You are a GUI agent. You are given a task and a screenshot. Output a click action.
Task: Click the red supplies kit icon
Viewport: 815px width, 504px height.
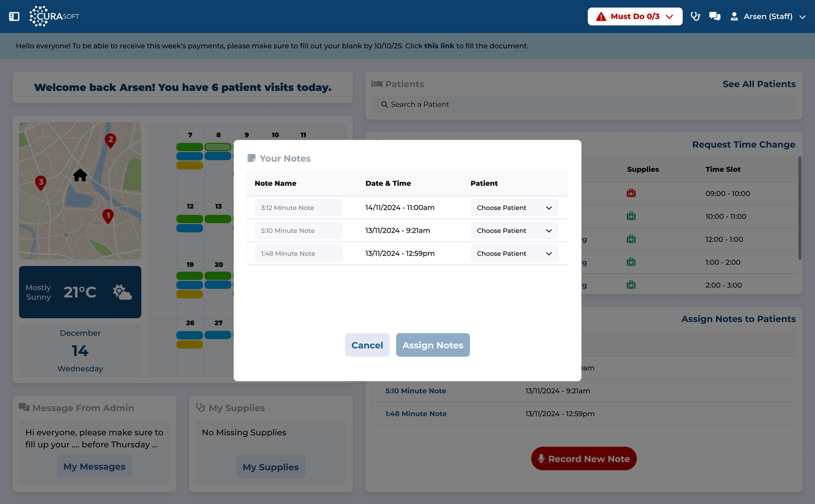coord(631,193)
